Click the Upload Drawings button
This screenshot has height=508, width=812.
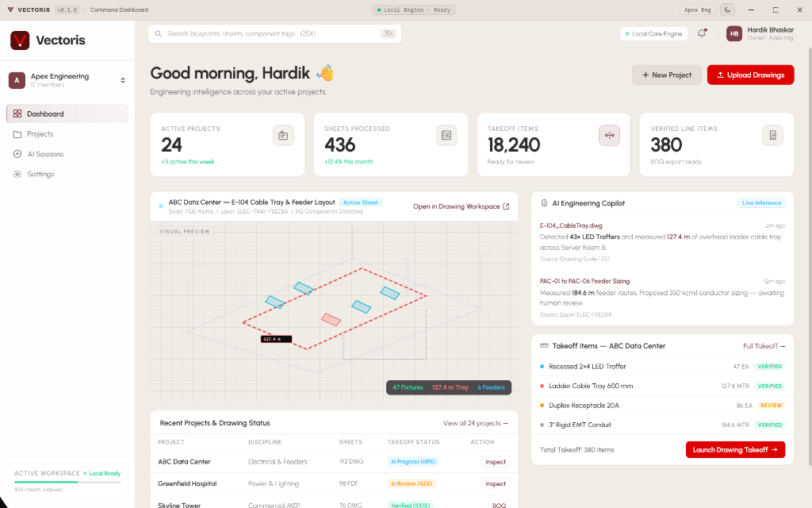tap(750, 75)
